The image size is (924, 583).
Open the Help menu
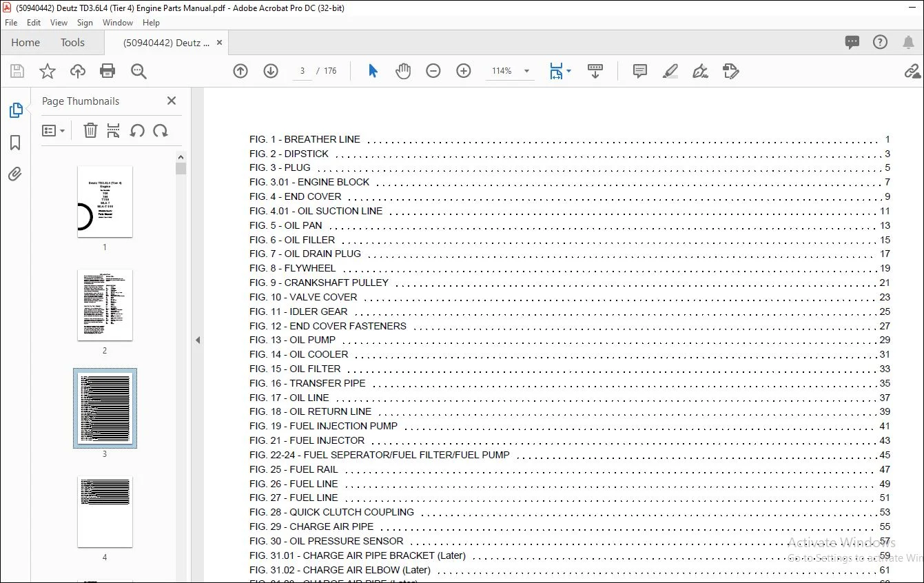click(x=151, y=23)
